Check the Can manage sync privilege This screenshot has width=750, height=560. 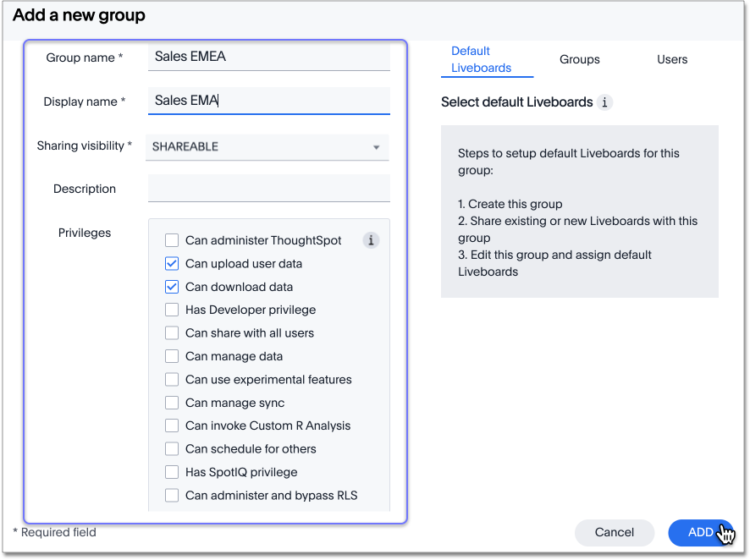pyautogui.click(x=172, y=403)
